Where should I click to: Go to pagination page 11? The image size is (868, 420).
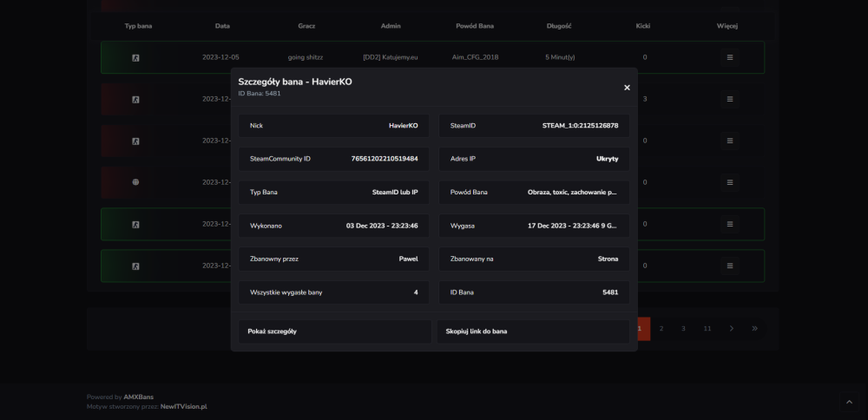pos(707,329)
